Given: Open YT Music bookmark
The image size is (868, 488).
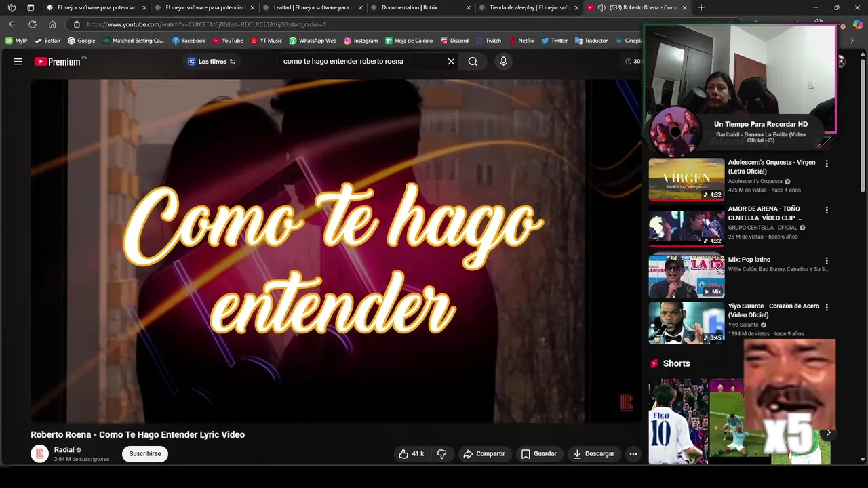Looking at the screenshot, I should pyautogui.click(x=266, y=41).
